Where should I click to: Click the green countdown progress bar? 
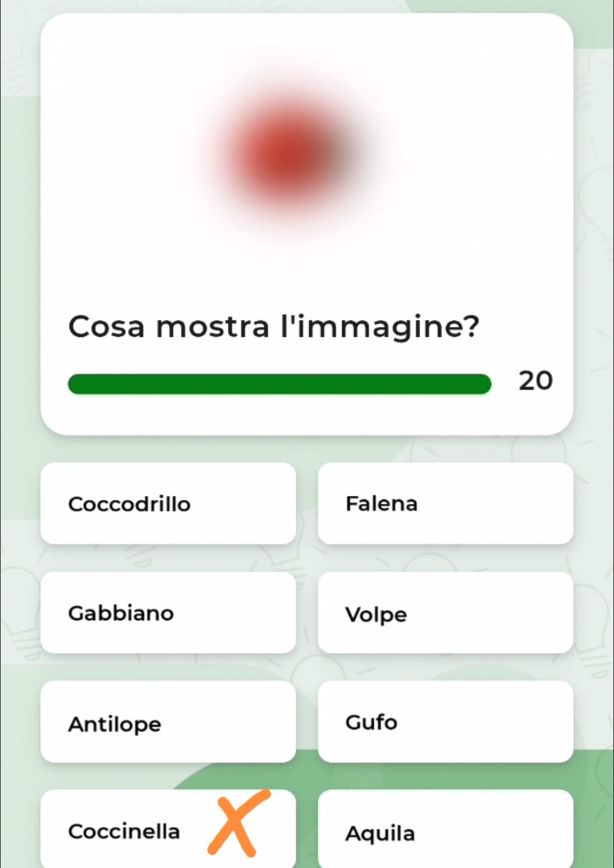279,384
